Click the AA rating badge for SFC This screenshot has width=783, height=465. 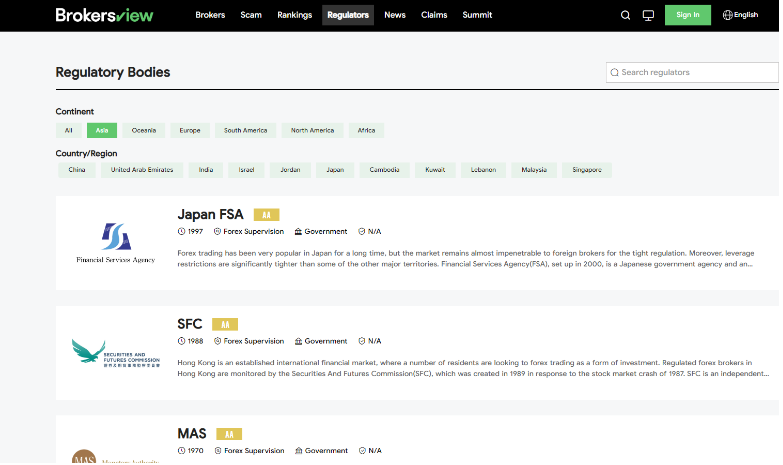click(x=225, y=325)
